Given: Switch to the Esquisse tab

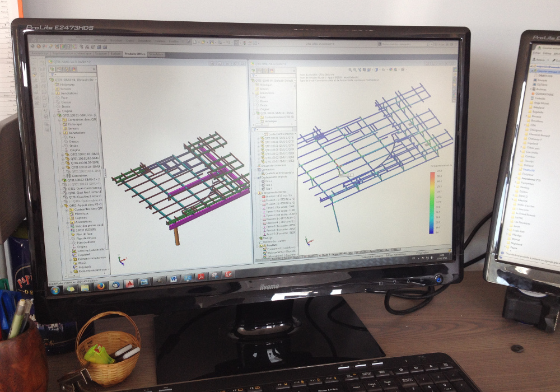Looking at the screenshot, I should [x=101, y=54].
